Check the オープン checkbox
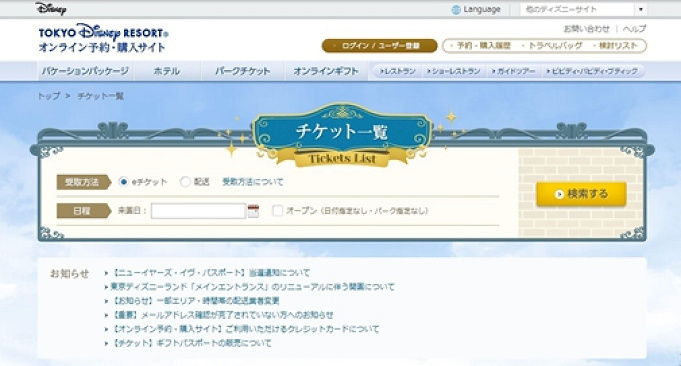The image size is (681, 366). (277, 211)
